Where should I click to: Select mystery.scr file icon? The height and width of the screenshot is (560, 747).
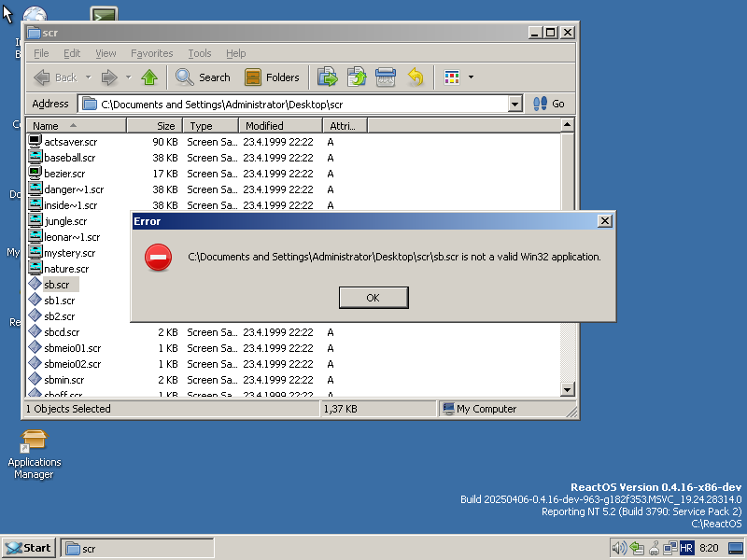click(x=35, y=252)
